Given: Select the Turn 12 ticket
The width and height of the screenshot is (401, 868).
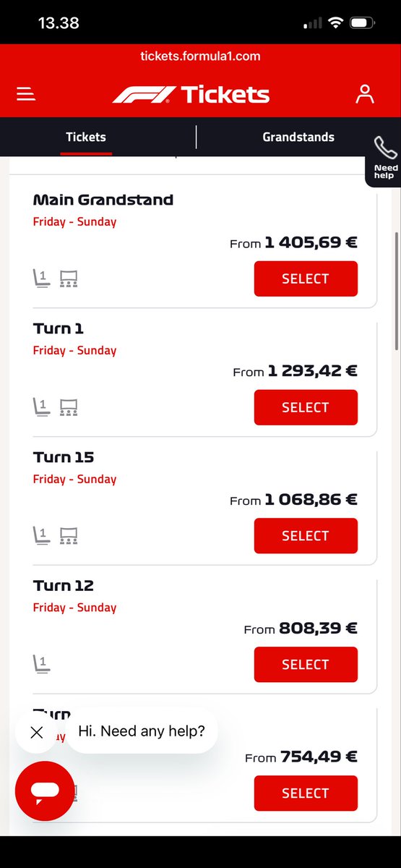Looking at the screenshot, I should point(306,665).
